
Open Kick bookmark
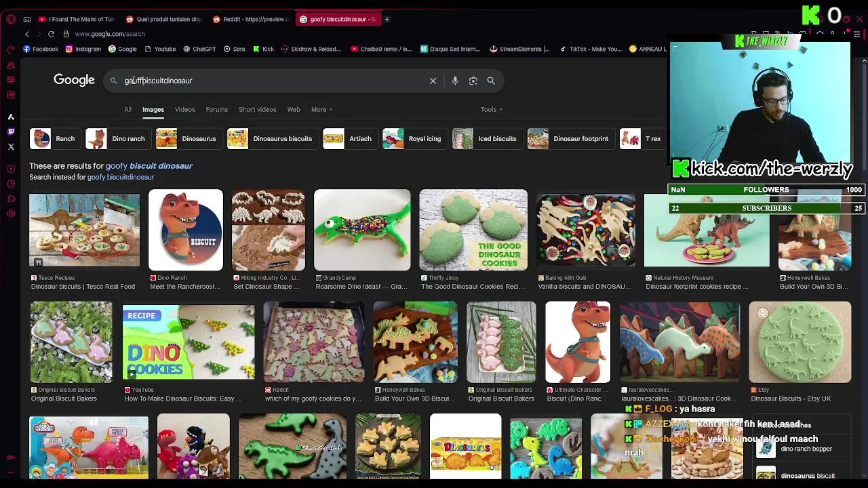pyautogui.click(x=263, y=49)
